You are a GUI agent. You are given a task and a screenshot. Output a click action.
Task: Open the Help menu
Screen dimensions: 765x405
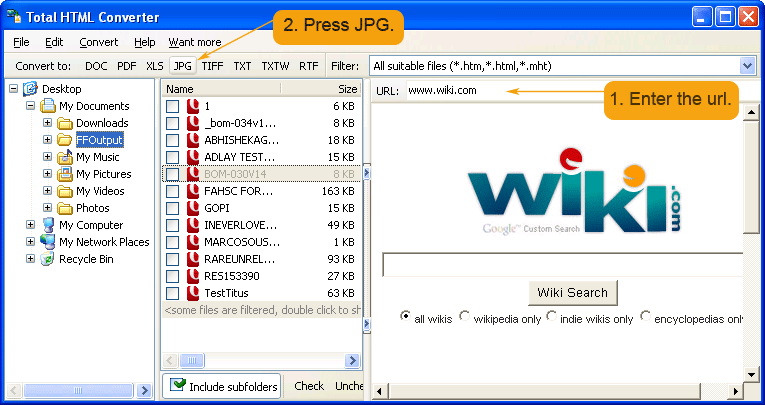click(144, 42)
